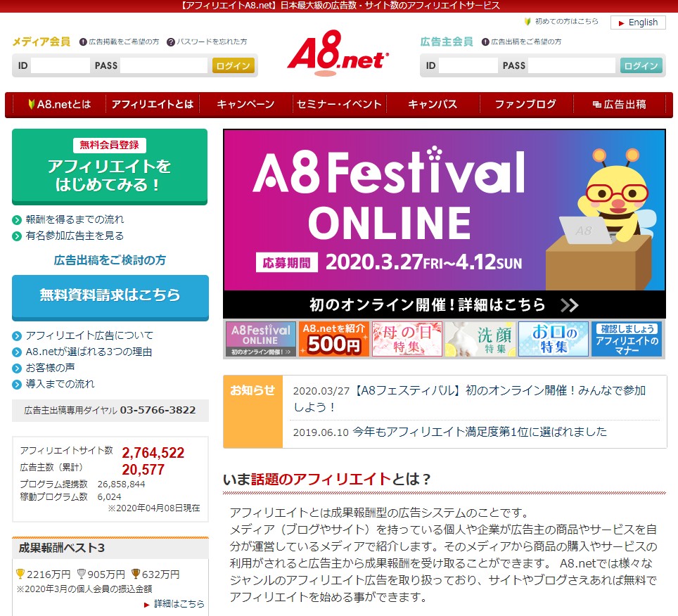Image resolution: width=678 pixels, height=616 pixels.
Task: Open the 詳細はこちら link under 成果報酬ベスト3
Action: (x=179, y=604)
